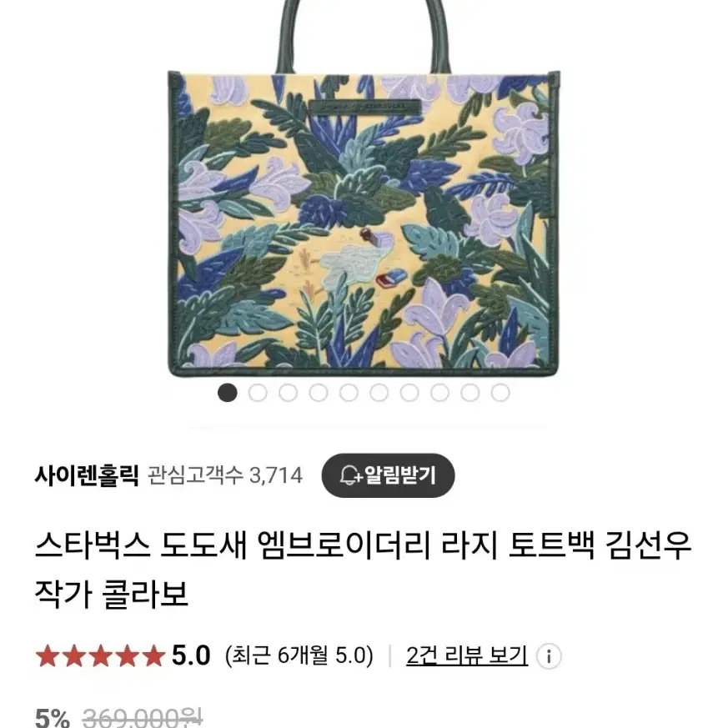Click the struck-through 369,000원 original price

pos(143,717)
